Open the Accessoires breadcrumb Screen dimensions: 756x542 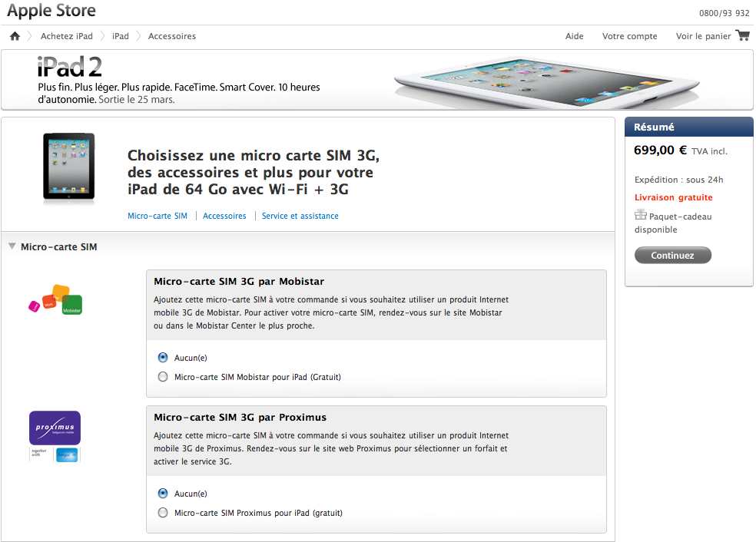[172, 36]
